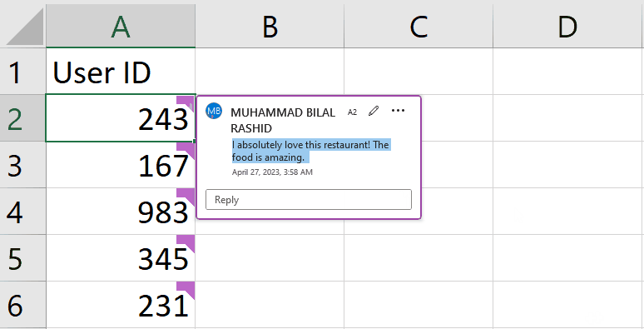Select column A header
This screenshot has height=329, width=644.
pyautogui.click(x=121, y=26)
